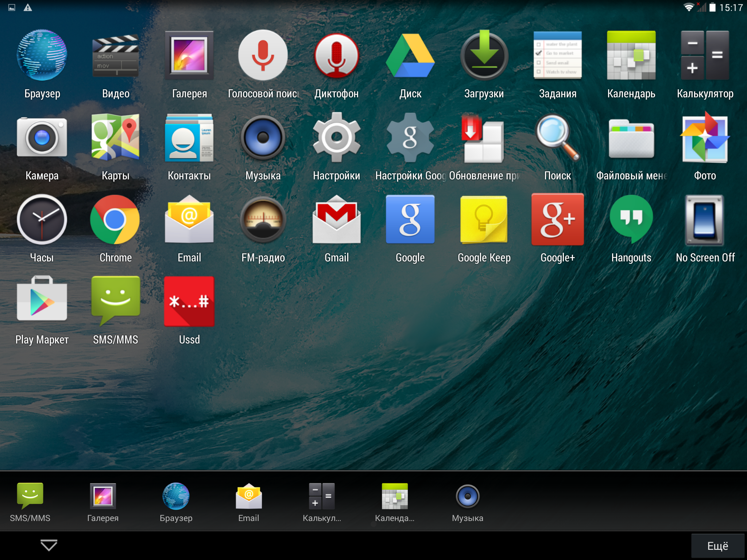Start Голосовой поиск microphone app
747x560 pixels.
click(x=263, y=65)
